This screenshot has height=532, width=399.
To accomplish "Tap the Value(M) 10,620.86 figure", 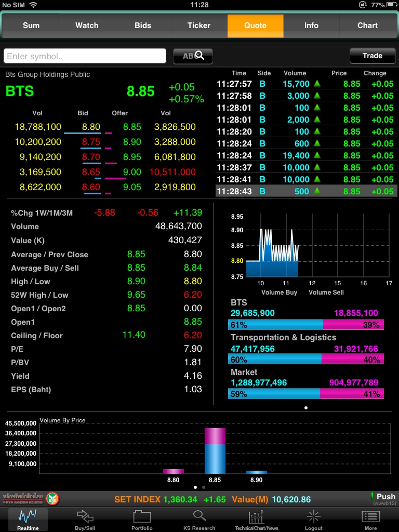I will [x=291, y=499].
